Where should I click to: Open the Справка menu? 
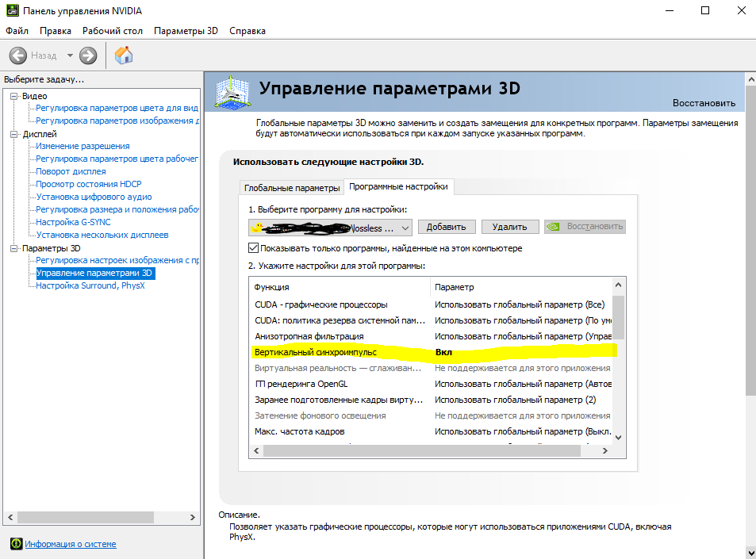(x=248, y=31)
